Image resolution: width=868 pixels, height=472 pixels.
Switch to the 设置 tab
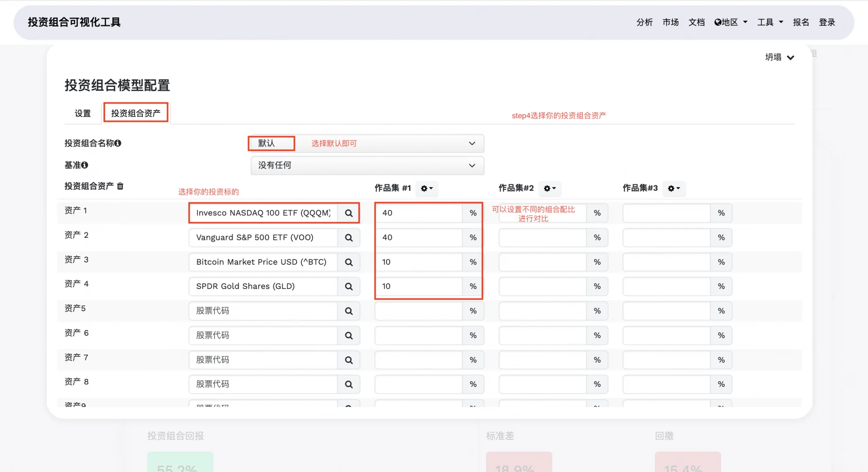pos(83,112)
